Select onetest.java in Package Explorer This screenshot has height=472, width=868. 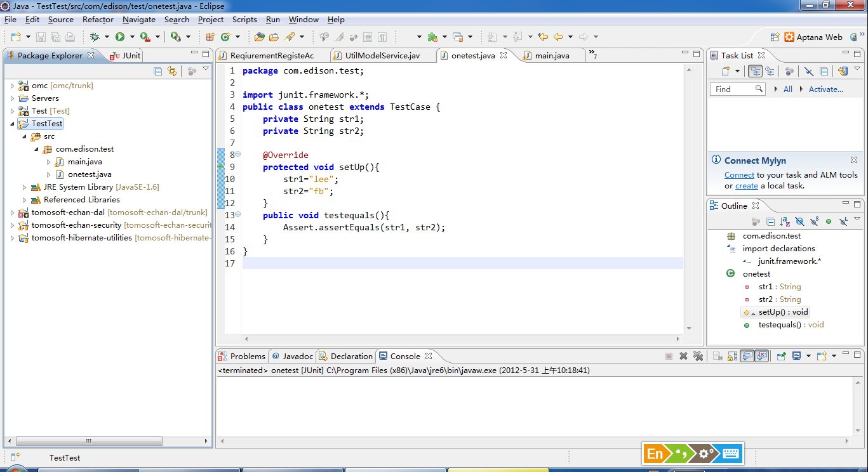[x=90, y=174]
